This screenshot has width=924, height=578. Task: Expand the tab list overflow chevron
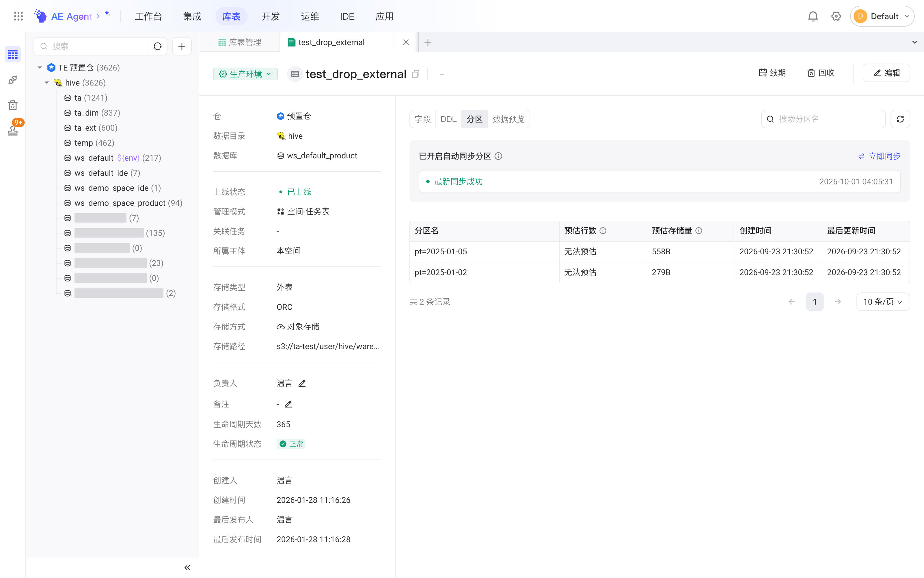coord(914,42)
